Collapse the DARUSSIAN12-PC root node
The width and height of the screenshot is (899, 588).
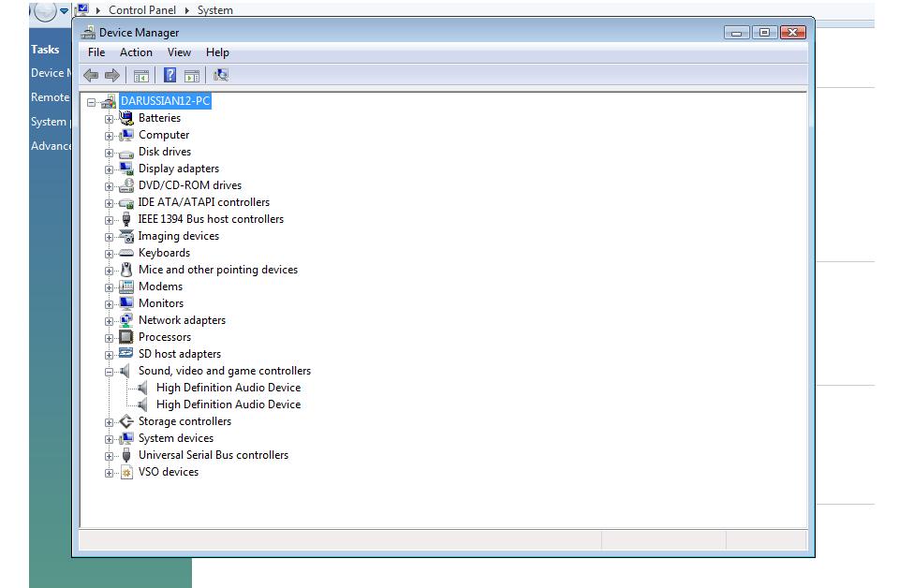point(91,102)
